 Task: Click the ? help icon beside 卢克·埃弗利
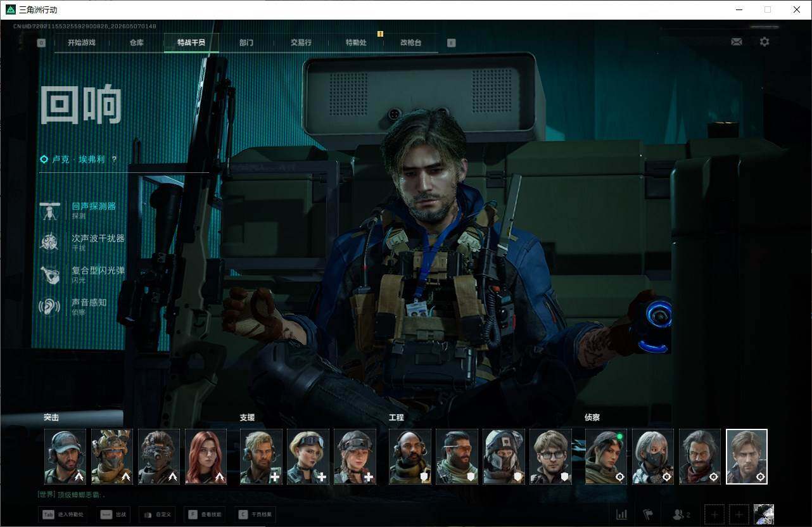[x=114, y=160]
